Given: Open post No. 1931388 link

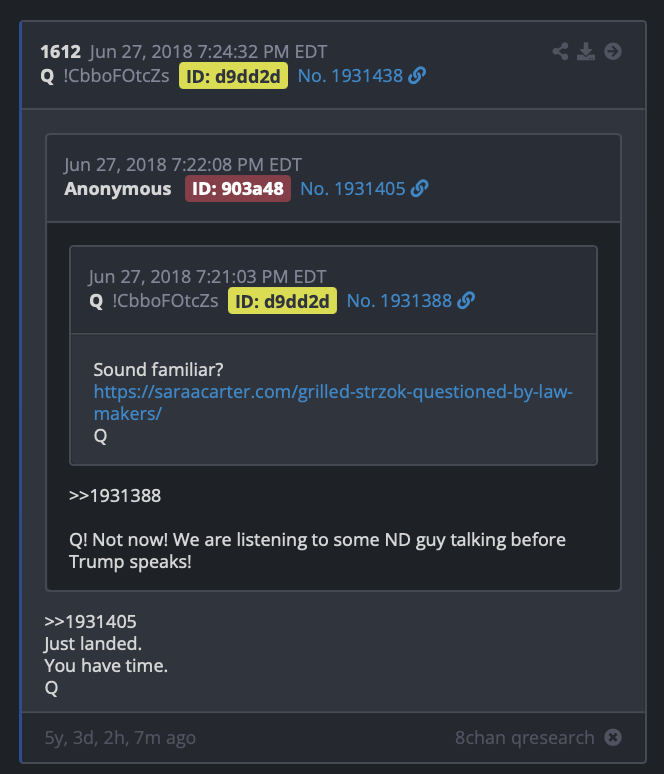Looking at the screenshot, I should 399,301.
